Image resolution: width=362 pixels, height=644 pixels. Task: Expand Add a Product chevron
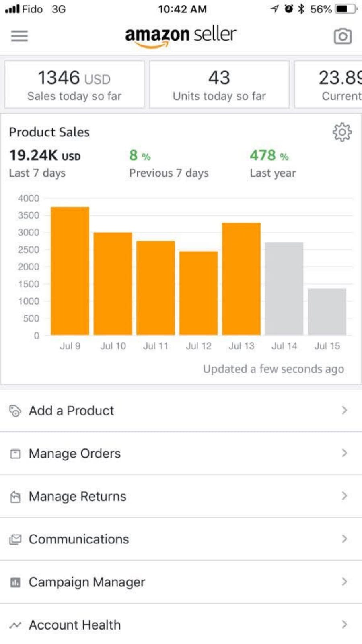[x=344, y=410]
